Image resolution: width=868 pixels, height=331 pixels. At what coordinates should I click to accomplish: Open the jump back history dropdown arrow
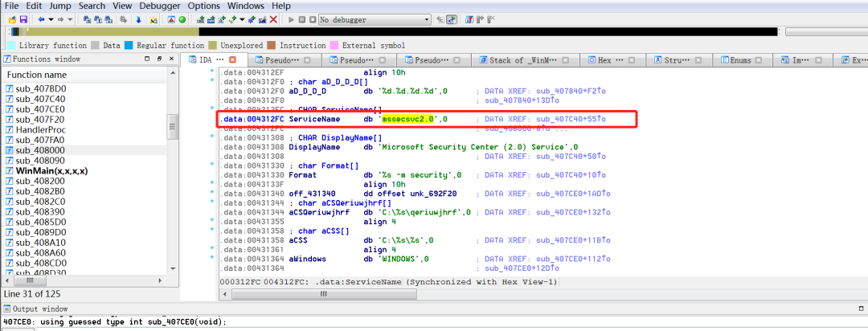coord(50,19)
